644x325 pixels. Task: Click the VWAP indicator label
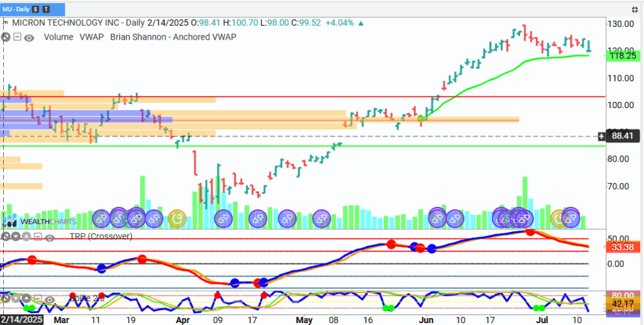(92, 37)
